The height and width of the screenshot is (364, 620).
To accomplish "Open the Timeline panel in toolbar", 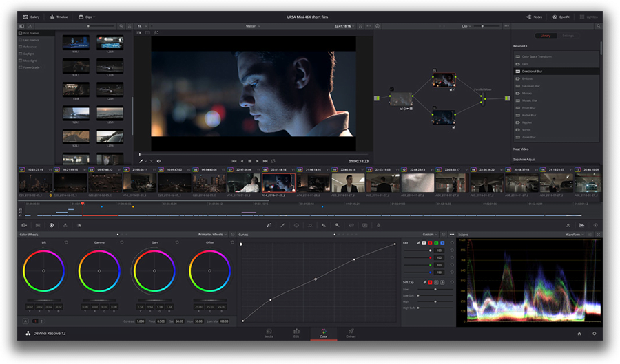I will coord(58,17).
